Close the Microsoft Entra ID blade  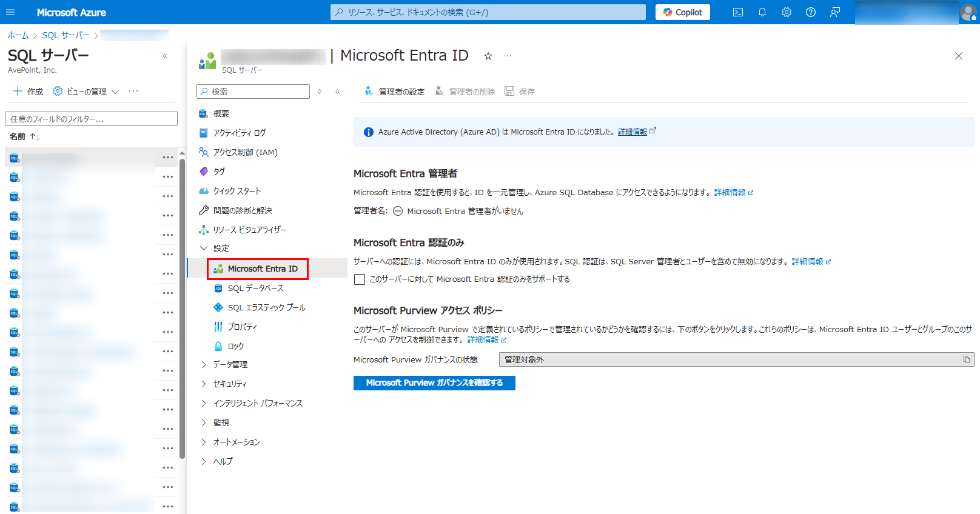959,56
